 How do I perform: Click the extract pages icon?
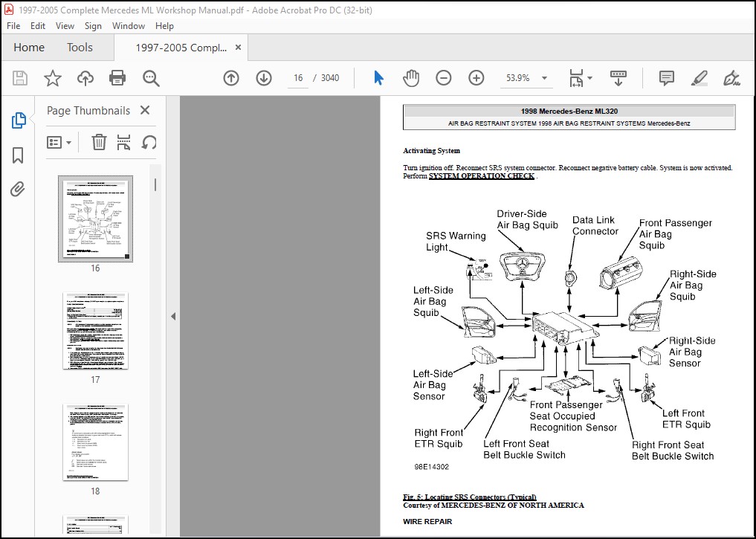tap(124, 142)
